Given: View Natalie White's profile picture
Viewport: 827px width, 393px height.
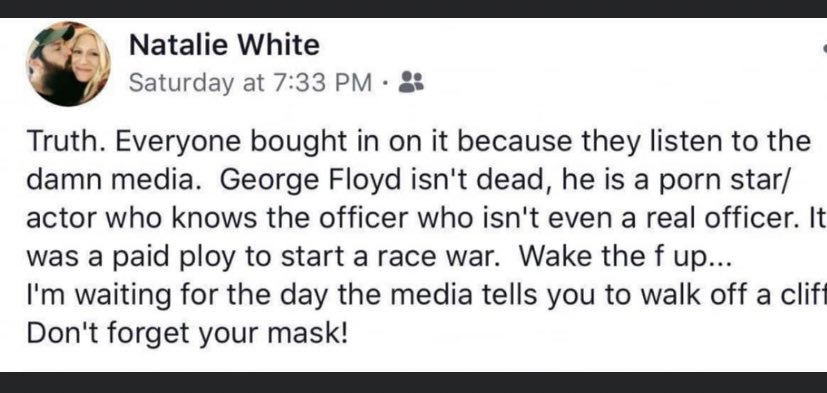Looking at the screenshot, I should pos(68,63).
